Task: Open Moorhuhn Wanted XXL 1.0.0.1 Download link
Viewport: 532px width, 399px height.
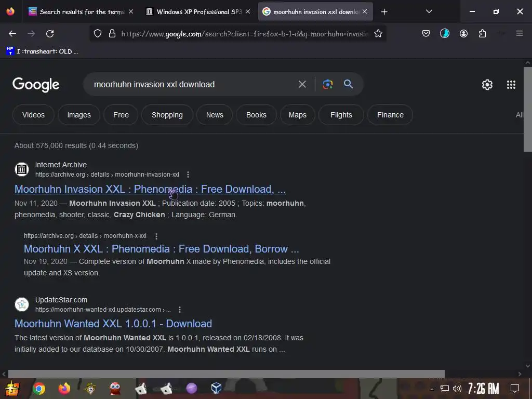Action: point(113,324)
